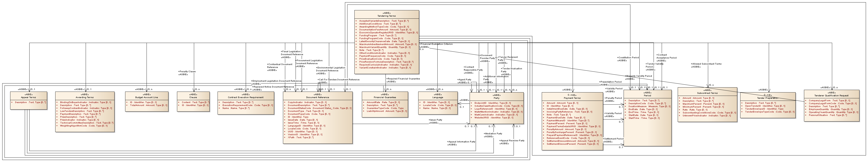This screenshot has height=162, width=868.
Task: Select the Tendering Terms class box title
Action: 386,16
